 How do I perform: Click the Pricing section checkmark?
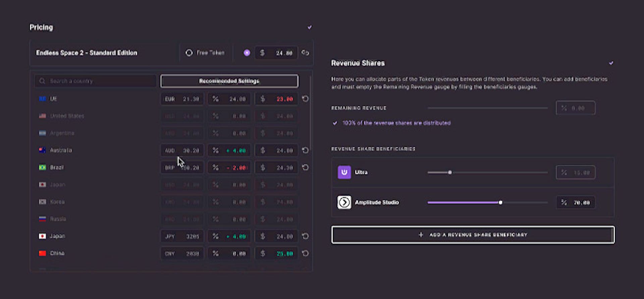click(310, 27)
